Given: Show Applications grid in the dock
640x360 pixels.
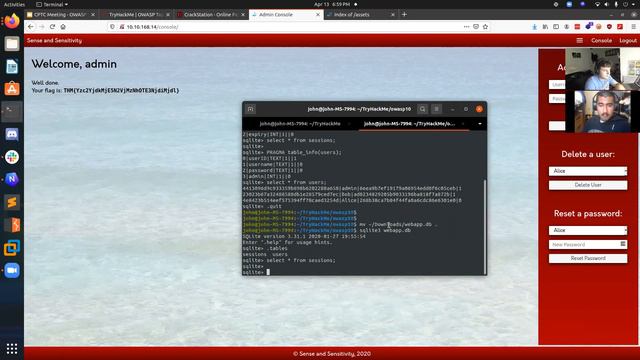Looking at the screenshot, I should (x=12, y=348).
